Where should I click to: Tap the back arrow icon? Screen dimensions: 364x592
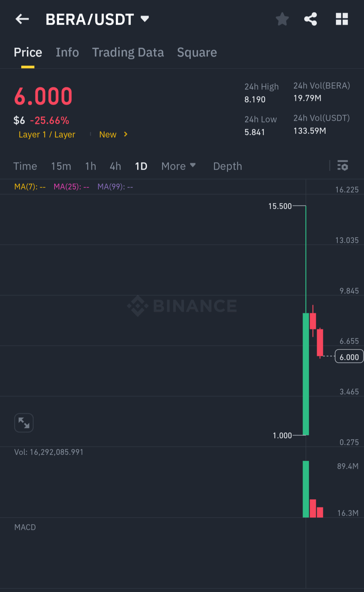click(22, 19)
